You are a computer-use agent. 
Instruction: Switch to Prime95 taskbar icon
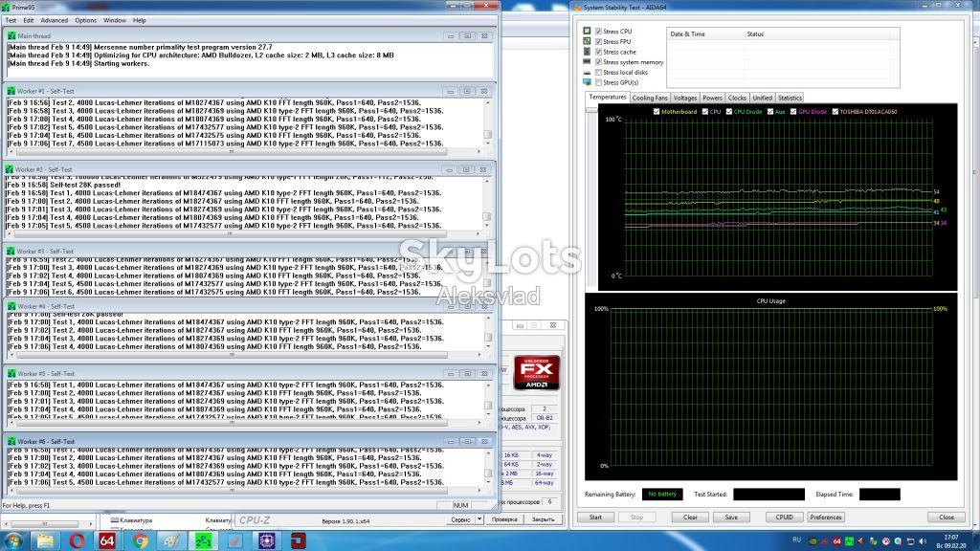pyautogui.click(x=203, y=541)
